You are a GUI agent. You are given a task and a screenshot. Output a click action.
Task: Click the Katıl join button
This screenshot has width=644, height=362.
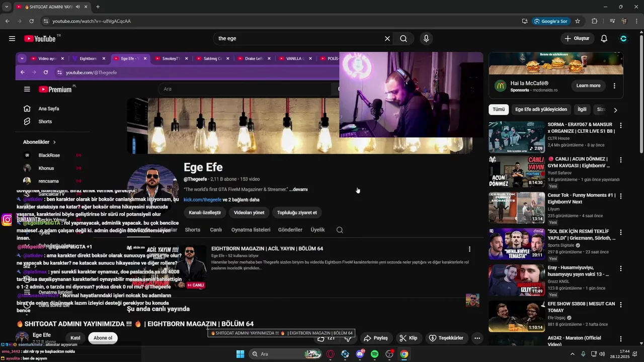tap(75, 338)
